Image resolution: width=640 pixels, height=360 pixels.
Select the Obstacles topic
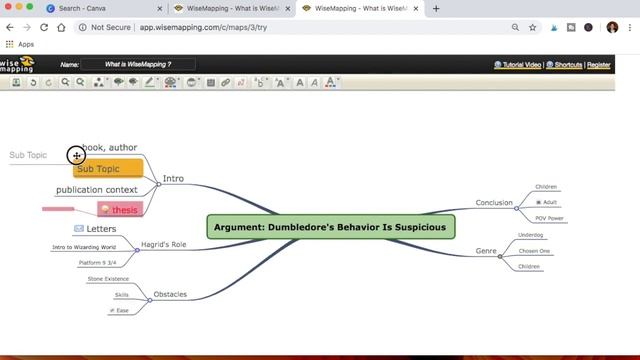(170, 294)
